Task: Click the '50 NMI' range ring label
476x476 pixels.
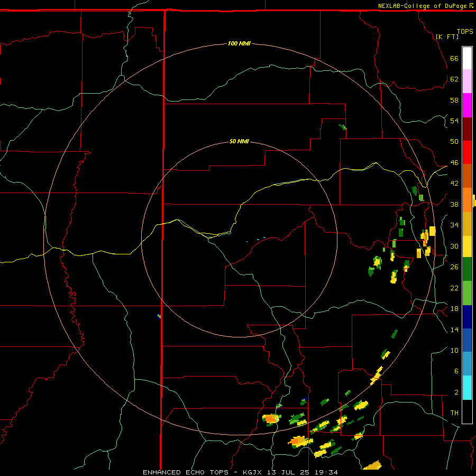Action: pos(239,141)
